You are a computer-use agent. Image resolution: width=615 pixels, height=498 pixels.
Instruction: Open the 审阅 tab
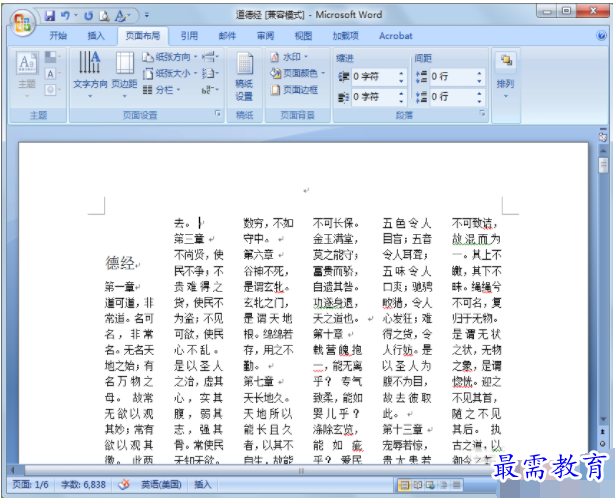pyautogui.click(x=265, y=36)
